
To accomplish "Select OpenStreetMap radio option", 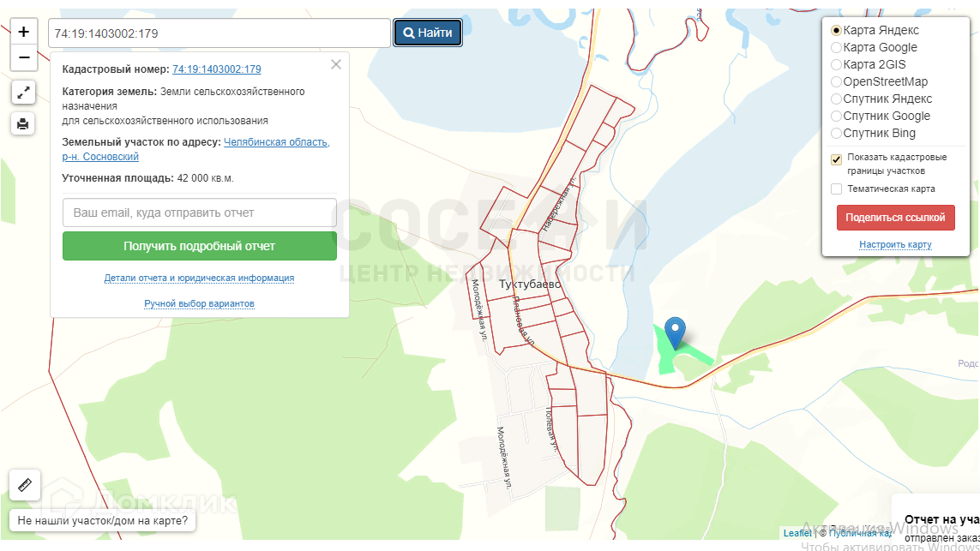I will point(836,82).
